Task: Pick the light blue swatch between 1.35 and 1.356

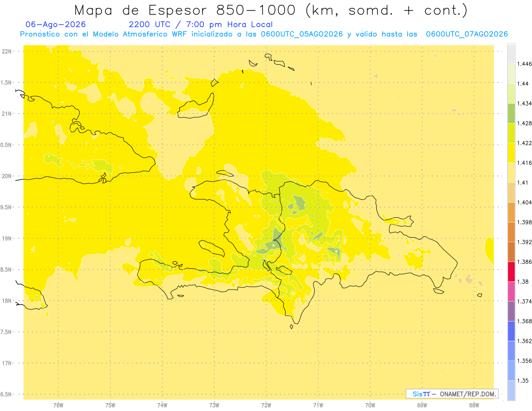Action: pyautogui.click(x=511, y=370)
